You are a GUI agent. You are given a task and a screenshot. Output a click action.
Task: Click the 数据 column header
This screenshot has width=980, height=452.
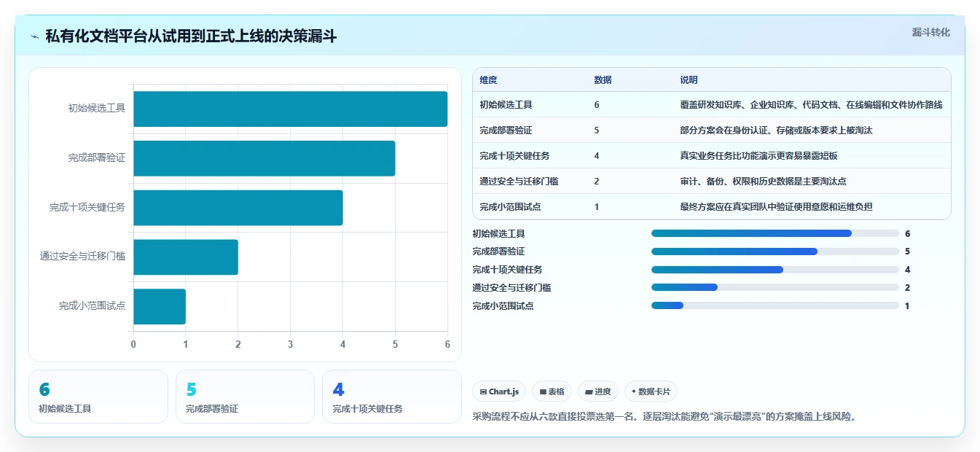(603, 79)
